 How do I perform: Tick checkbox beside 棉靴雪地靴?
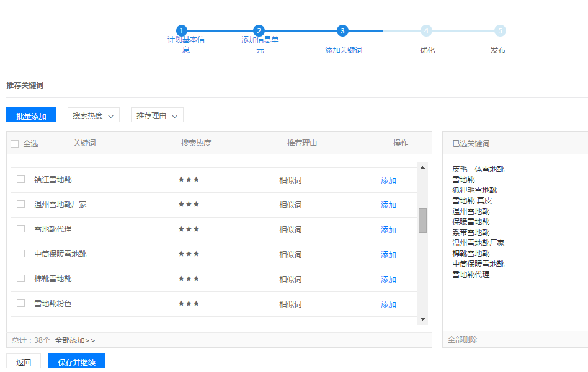(20, 278)
